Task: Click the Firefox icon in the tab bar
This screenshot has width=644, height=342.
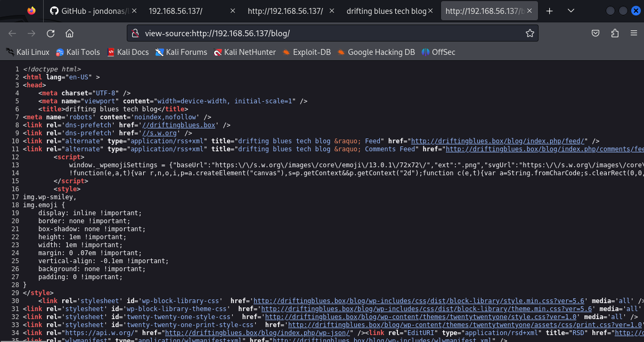Action: tap(31, 11)
